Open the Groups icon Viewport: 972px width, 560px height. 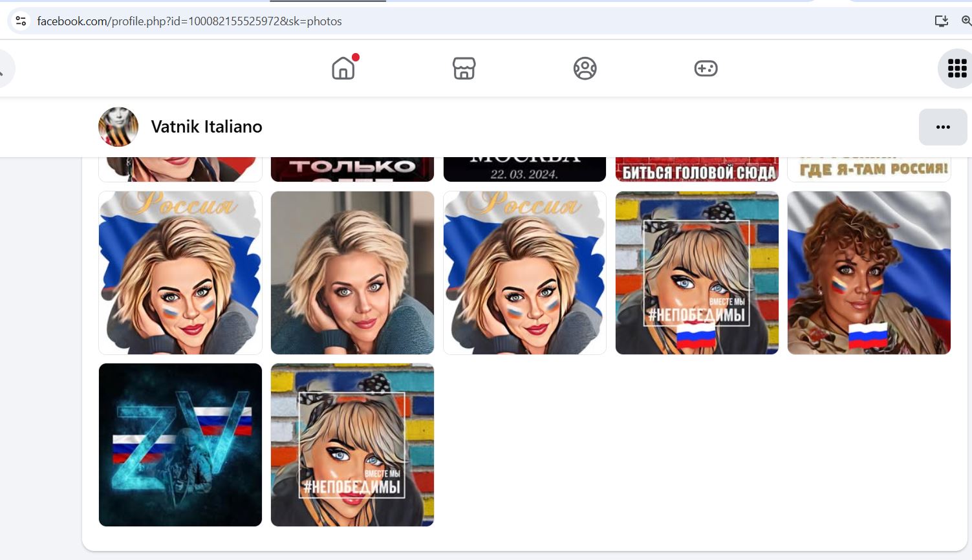585,68
